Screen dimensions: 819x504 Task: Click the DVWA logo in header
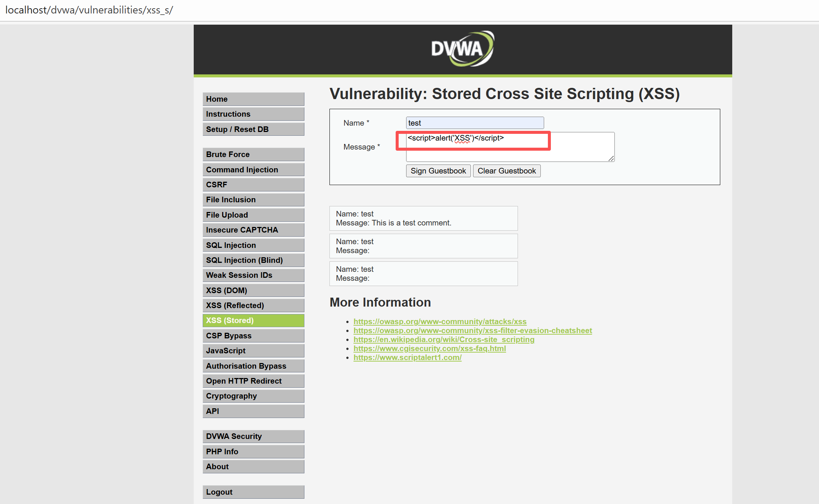click(462, 49)
